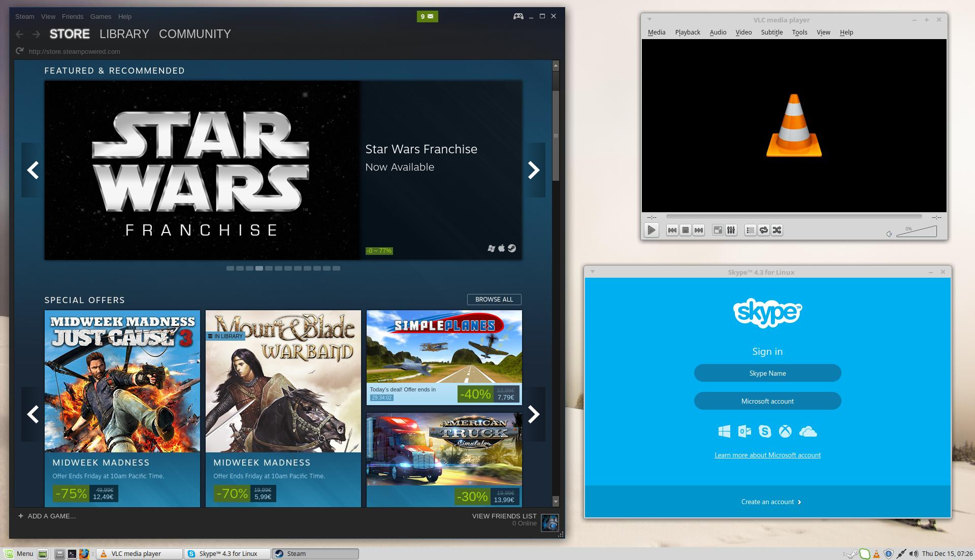The width and height of the screenshot is (975, 560).
Task: Click Windows logo icon in Skype
Action: click(724, 432)
